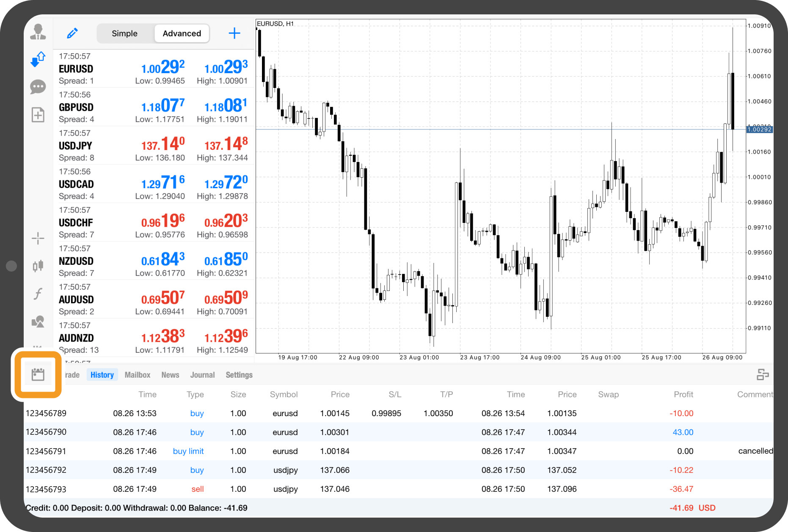The height and width of the screenshot is (532, 788).
Task: Open the candlestick chart settings icon
Action: point(38,266)
